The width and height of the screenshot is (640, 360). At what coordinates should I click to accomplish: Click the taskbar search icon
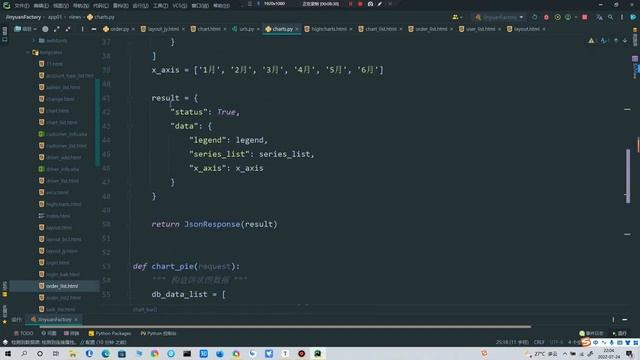(24, 353)
